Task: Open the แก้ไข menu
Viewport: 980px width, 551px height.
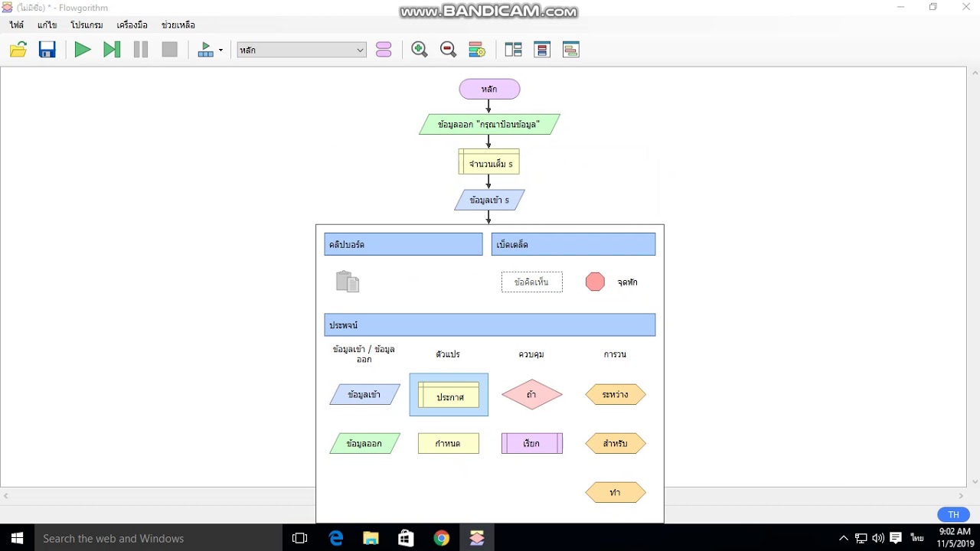Action: [x=47, y=25]
